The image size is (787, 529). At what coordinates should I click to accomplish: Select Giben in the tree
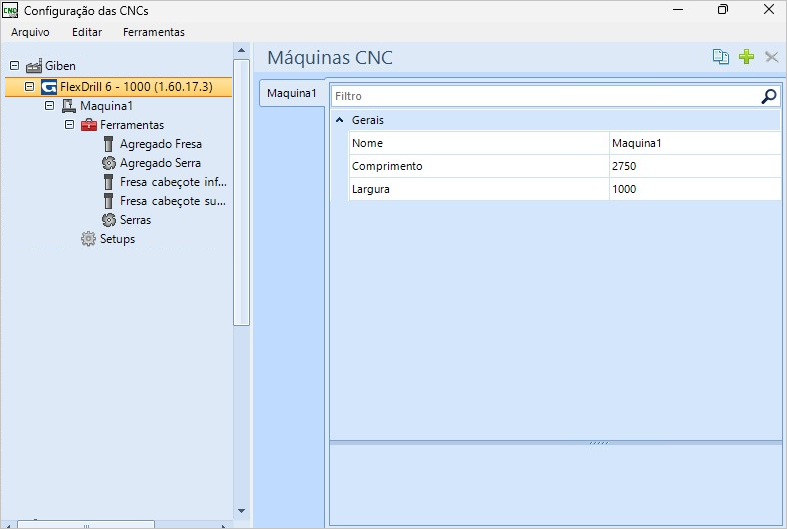(x=60, y=66)
